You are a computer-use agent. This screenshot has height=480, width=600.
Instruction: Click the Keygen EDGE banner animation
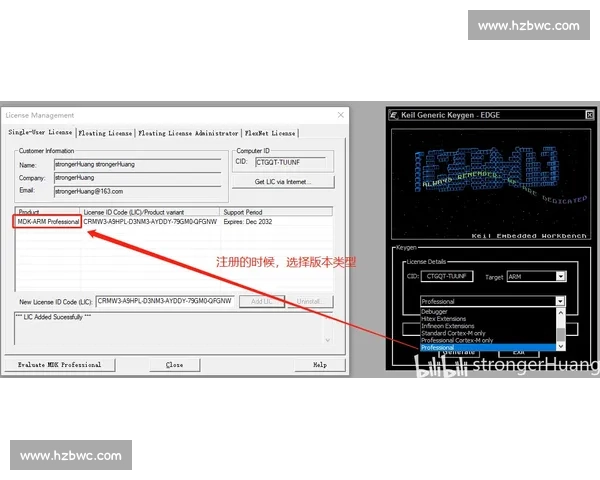pyautogui.click(x=491, y=184)
